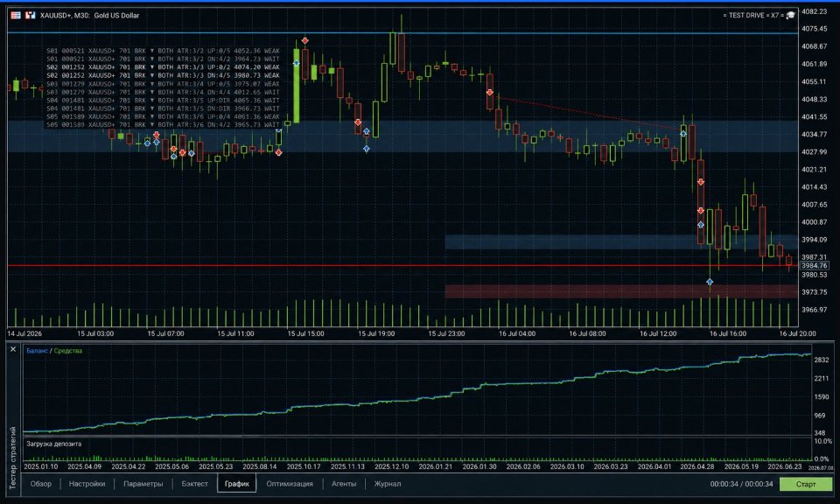Image resolution: width=840 pixels, height=504 pixels.
Task: Click the red-striped list icon beside XAUUSD+
Action: click(16, 15)
